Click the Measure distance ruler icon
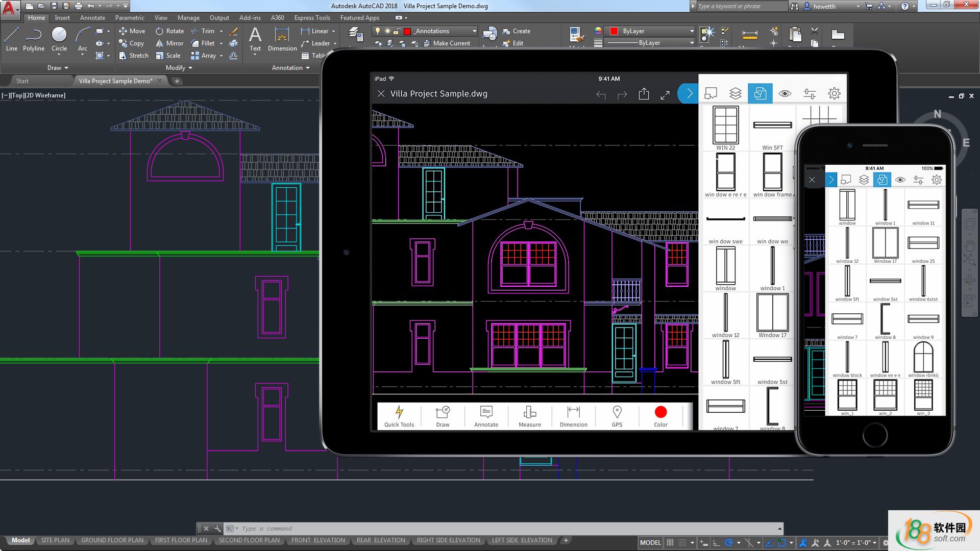Screen dimensions: 980x551 click(749, 35)
